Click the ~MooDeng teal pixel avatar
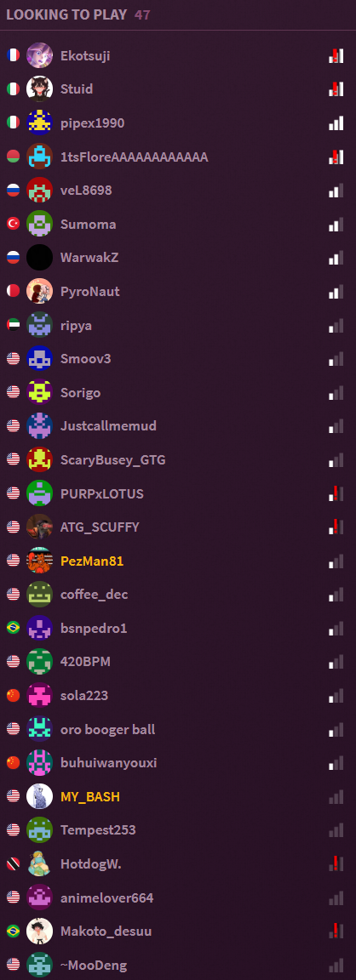The width and height of the screenshot is (356, 980). [x=39, y=965]
